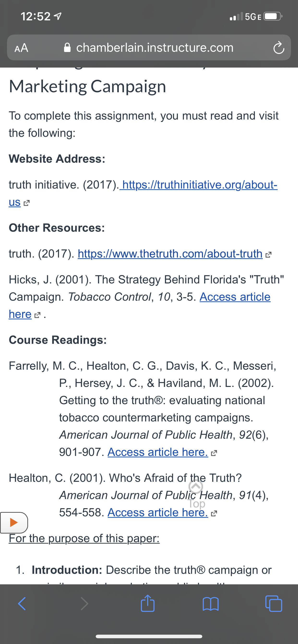This screenshot has width=298, height=644.
Task: Open the thetruth.com/about-truth link
Action: point(170,253)
